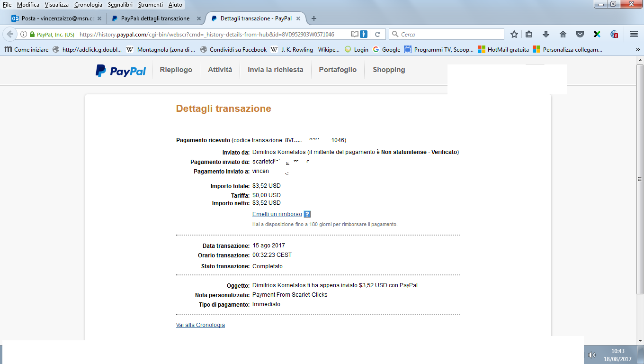This screenshot has height=364, width=644.
Task: Click the refund help question mark icon
Action: [307, 214]
